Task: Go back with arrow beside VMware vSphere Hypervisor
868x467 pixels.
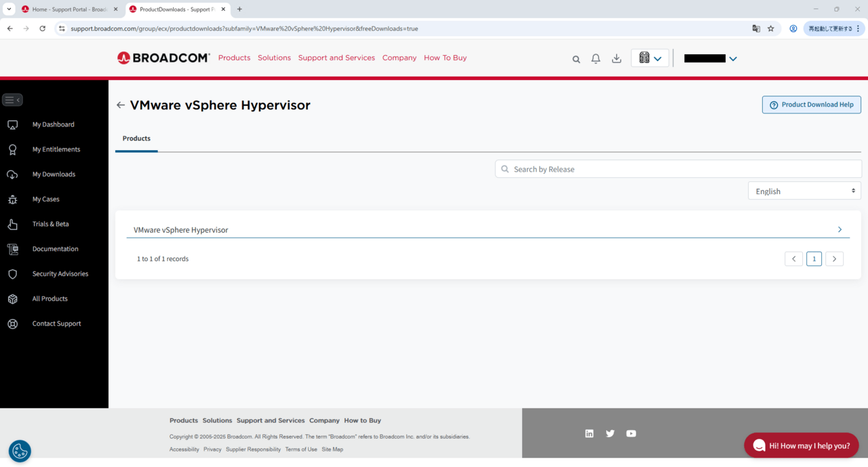Action: click(121, 105)
